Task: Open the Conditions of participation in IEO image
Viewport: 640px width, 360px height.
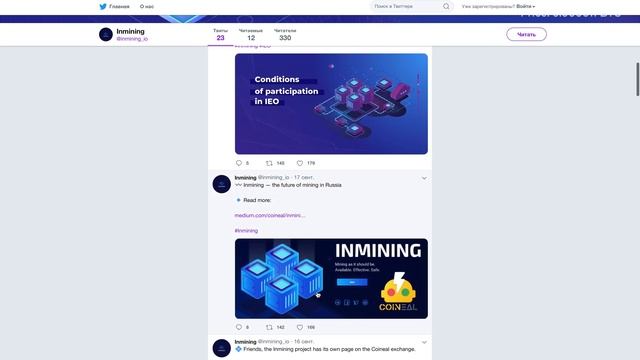Action: point(331,104)
